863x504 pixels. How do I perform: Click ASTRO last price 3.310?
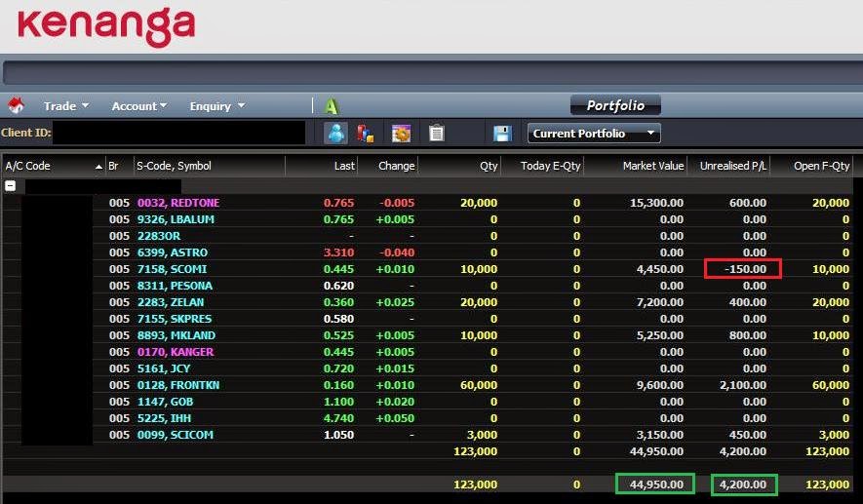click(x=338, y=252)
